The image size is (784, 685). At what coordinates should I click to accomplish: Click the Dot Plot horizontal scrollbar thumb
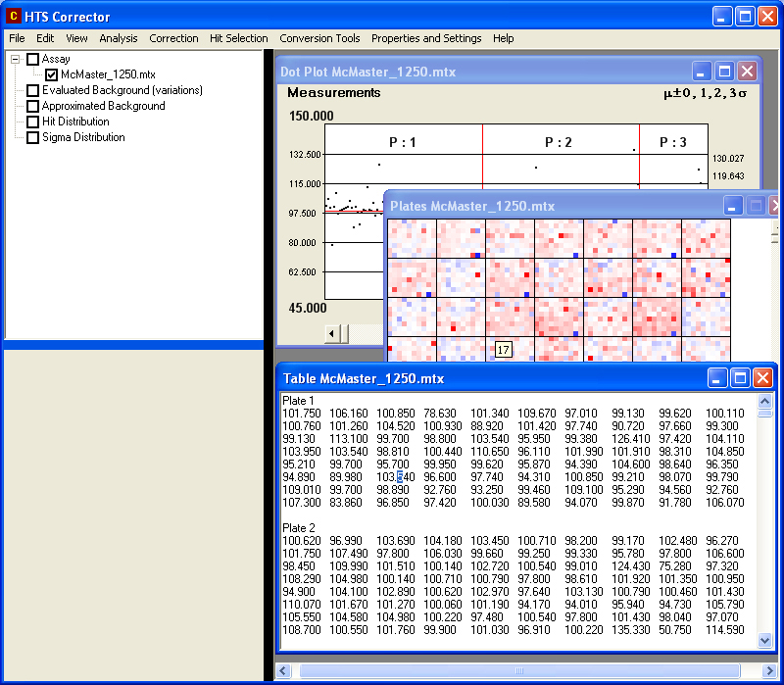[344, 333]
